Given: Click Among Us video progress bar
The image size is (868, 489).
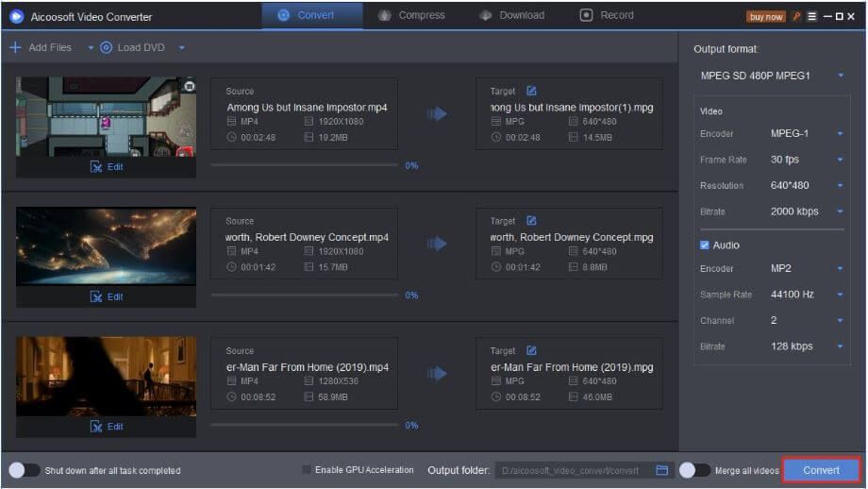Looking at the screenshot, I should pos(305,165).
